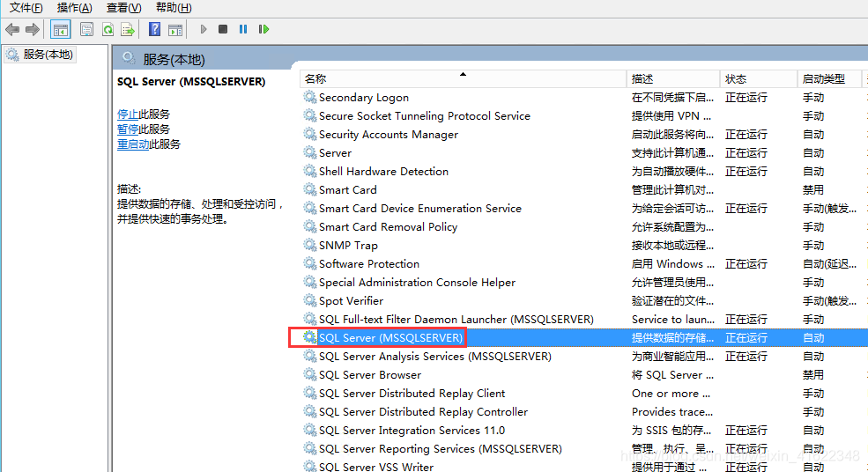Sort by the 描述 column header

coord(672,79)
